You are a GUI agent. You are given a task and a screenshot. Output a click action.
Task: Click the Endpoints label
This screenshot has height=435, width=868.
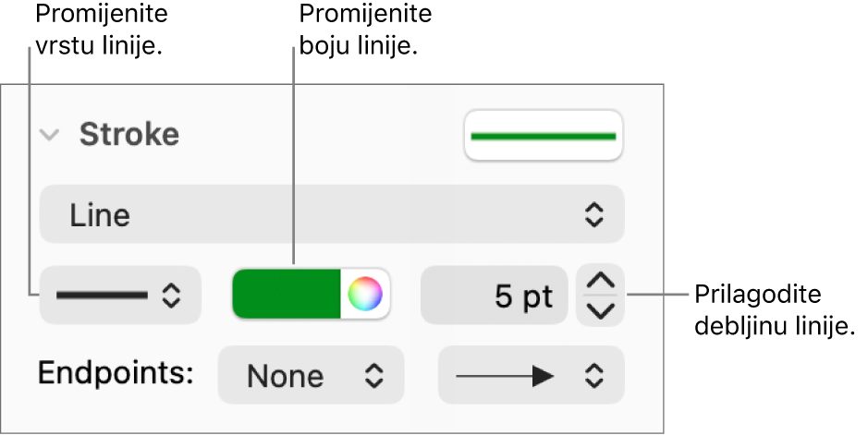click(x=116, y=374)
